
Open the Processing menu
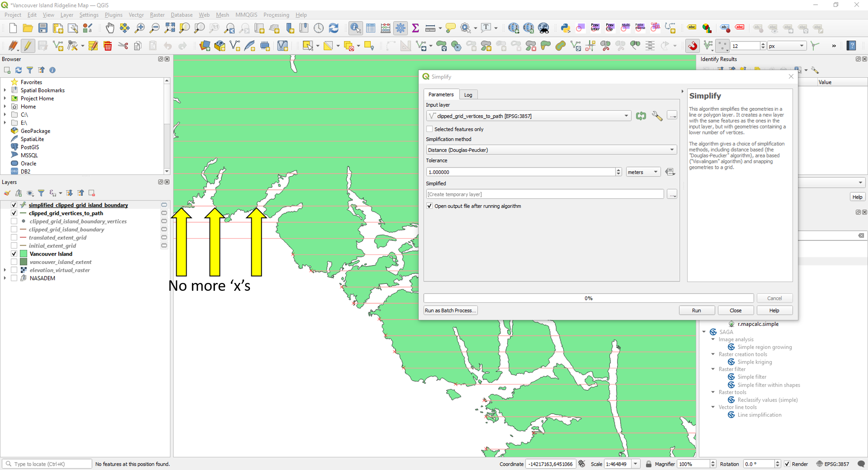click(x=276, y=15)
